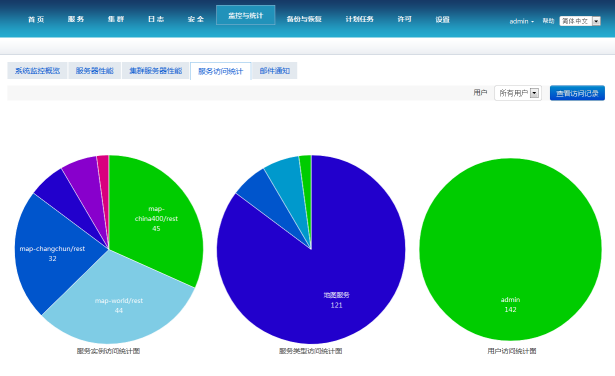Go to the 集群 cluster menu
The image size is (615, 376).
pyautogui.click(x=116, y=19)
